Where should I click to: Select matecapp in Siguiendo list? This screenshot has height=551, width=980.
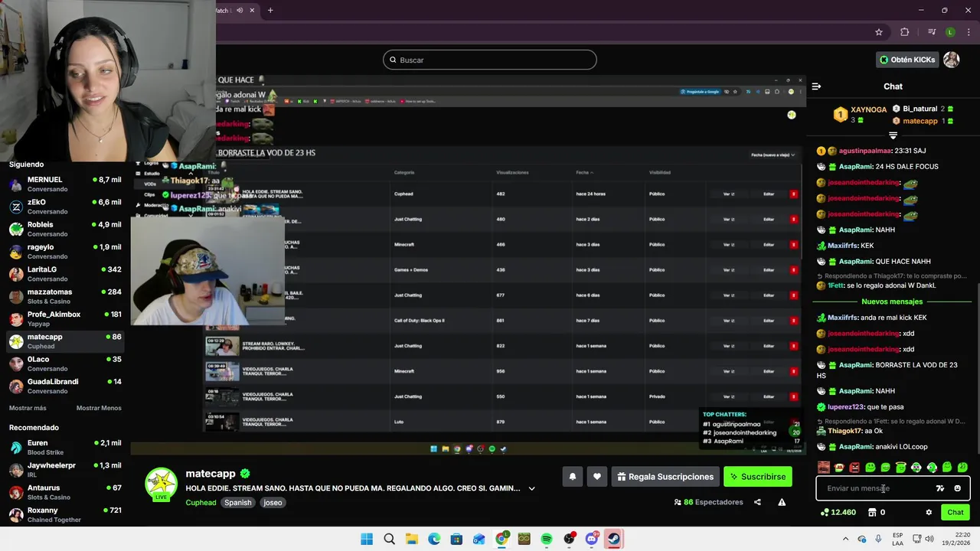point(65,341)
